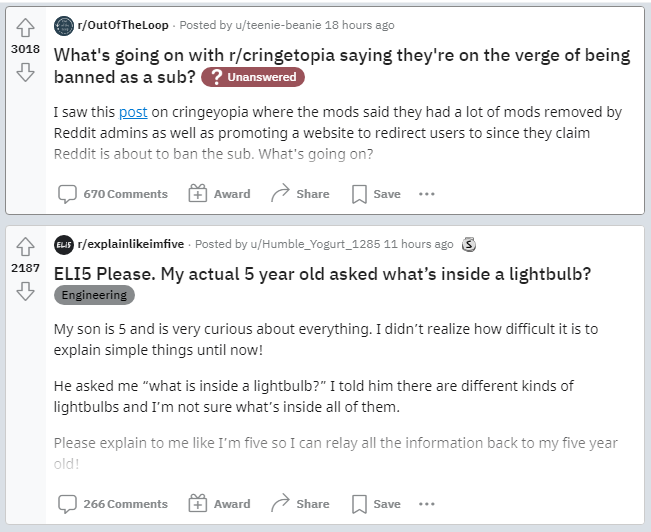This screenshot has height=532, width=651.
Task: Give Award to the cringetopia post
Action: click(x=220, y=194)
